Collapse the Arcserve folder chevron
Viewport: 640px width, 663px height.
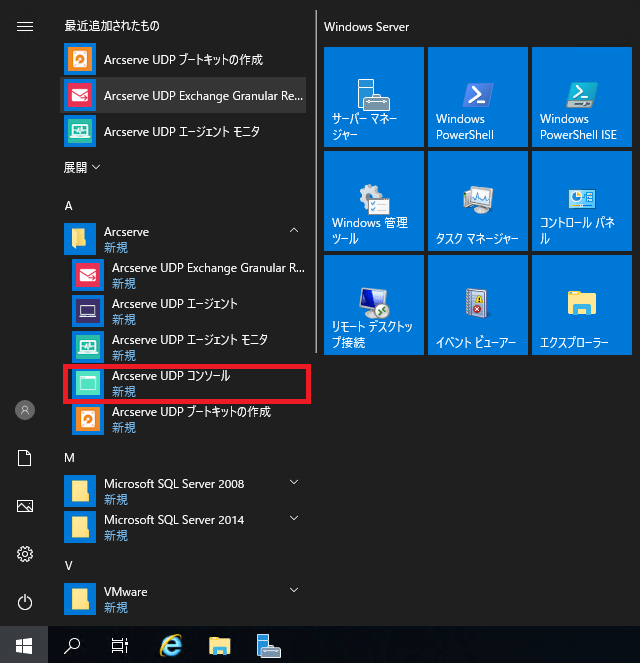click(x=294, y=230)
